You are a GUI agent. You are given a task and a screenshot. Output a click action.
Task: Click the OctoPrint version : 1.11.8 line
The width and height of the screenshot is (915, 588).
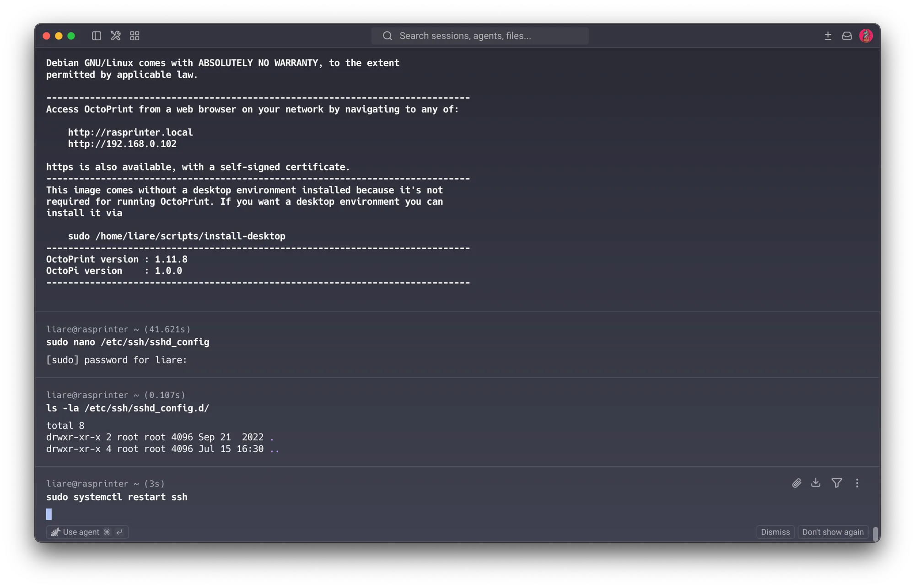pyautogui.click(x=117, y=259)
